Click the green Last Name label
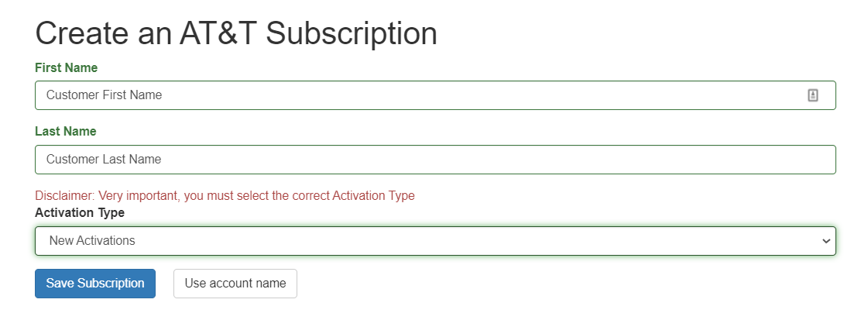868x320 pixels. (x=66, y=132)
